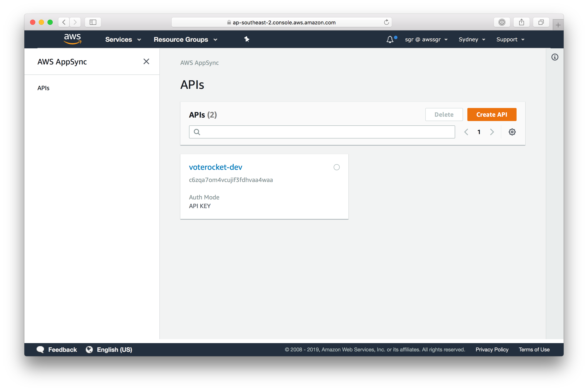Click the info panel icon
588x391 pixels.
click(x=554, y=57)
